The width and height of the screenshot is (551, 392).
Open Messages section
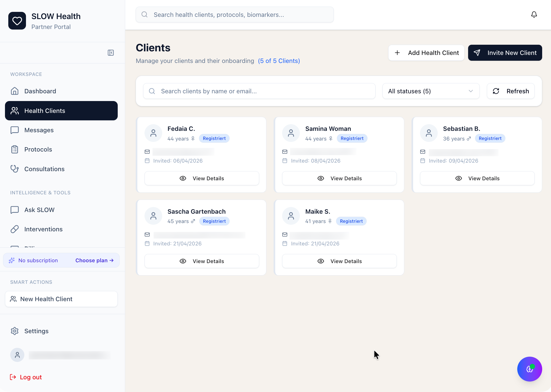click(x=61, y=130)
